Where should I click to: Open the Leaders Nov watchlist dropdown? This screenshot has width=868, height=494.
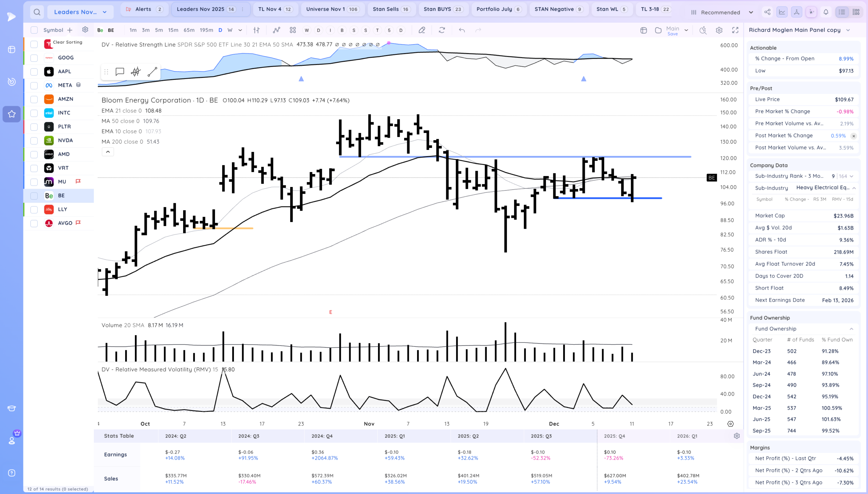pos(80,12)
